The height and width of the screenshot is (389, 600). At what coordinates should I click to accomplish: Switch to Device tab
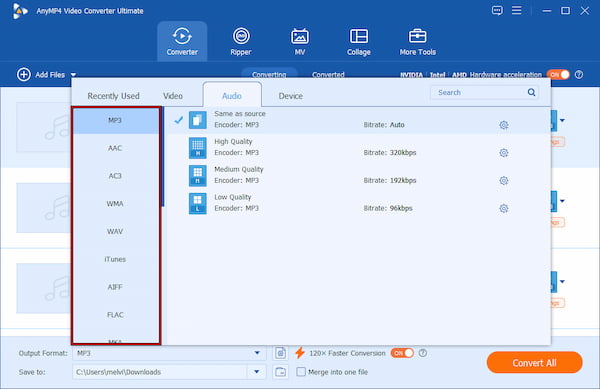click(290, 96)
